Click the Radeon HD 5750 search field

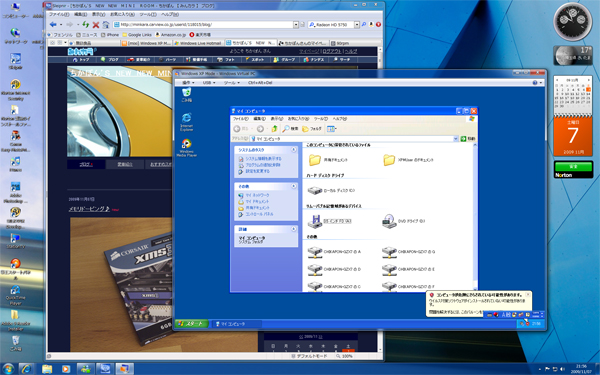334,24
